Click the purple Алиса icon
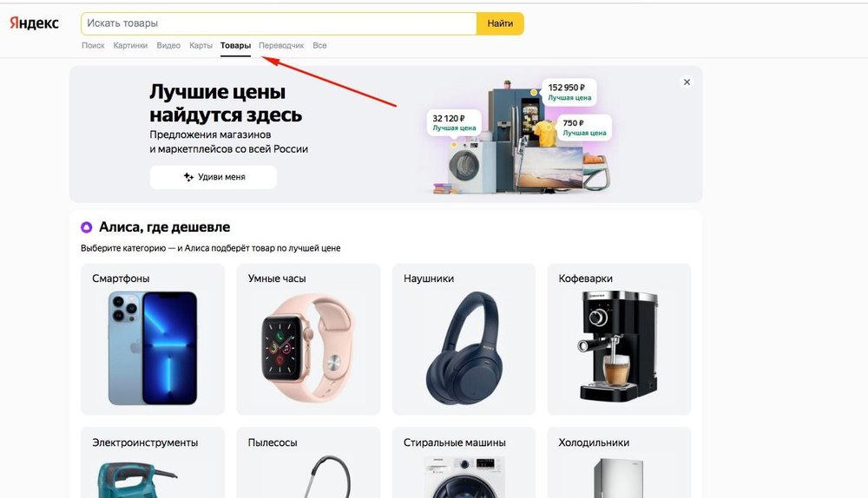 click(86, 226)
